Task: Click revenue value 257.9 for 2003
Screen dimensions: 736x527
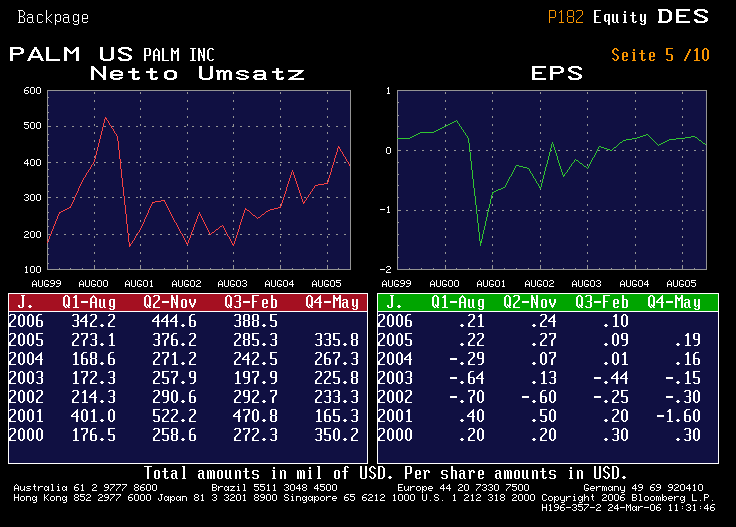Action: (174, 378)
